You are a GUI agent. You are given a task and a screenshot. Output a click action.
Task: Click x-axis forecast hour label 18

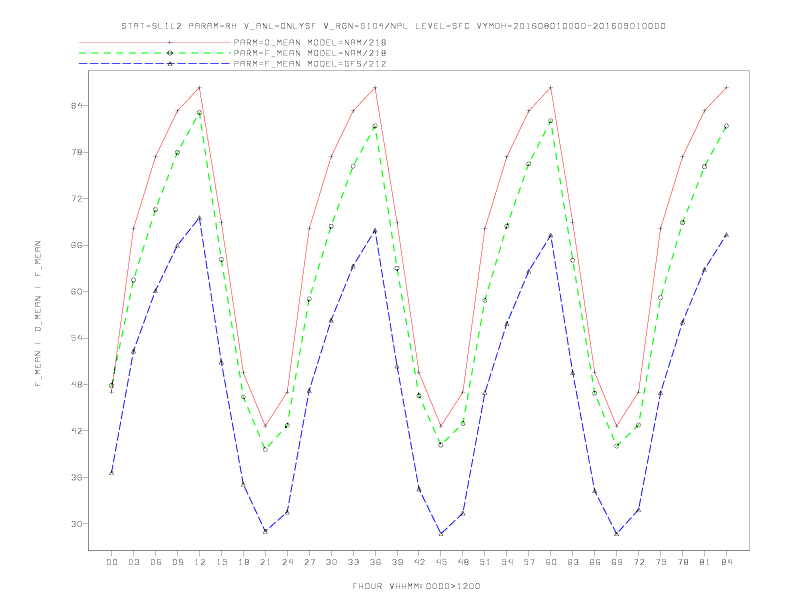[x=243, y=562]
